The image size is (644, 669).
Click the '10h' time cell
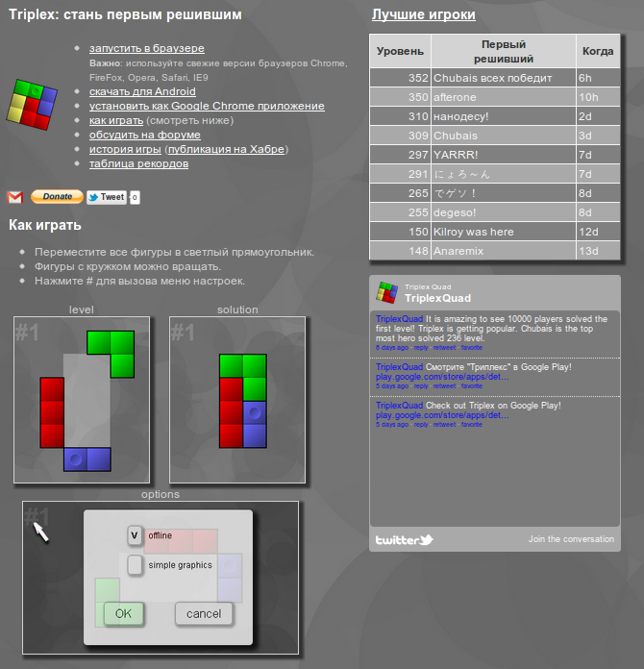598,97
